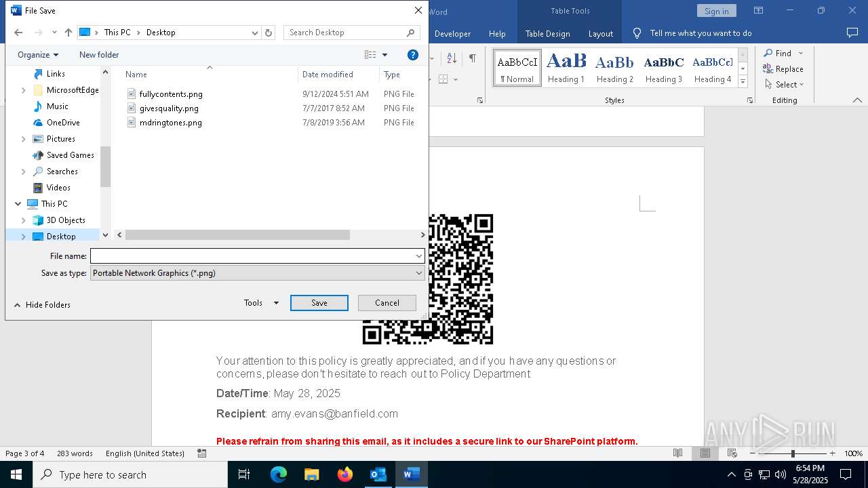Open Task View on taskbar
Image resolution: width=868 pixels, height=488 pixels.
tap(244, 474)
